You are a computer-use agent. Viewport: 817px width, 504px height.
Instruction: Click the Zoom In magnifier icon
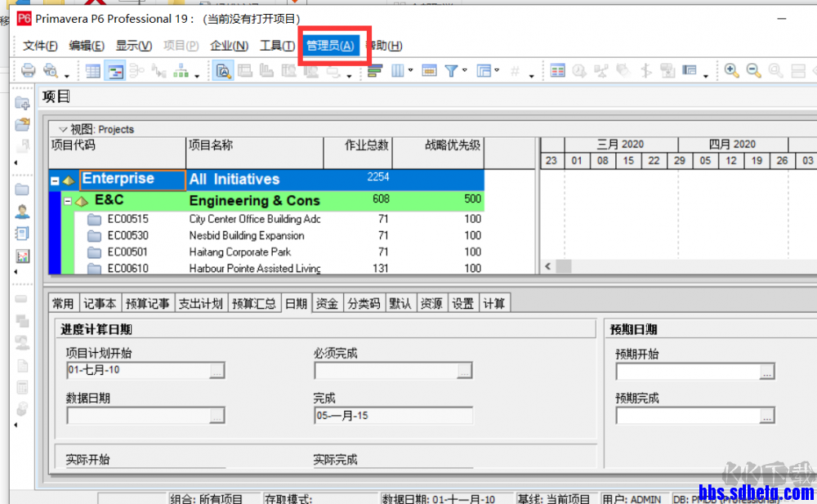point(731,70)
